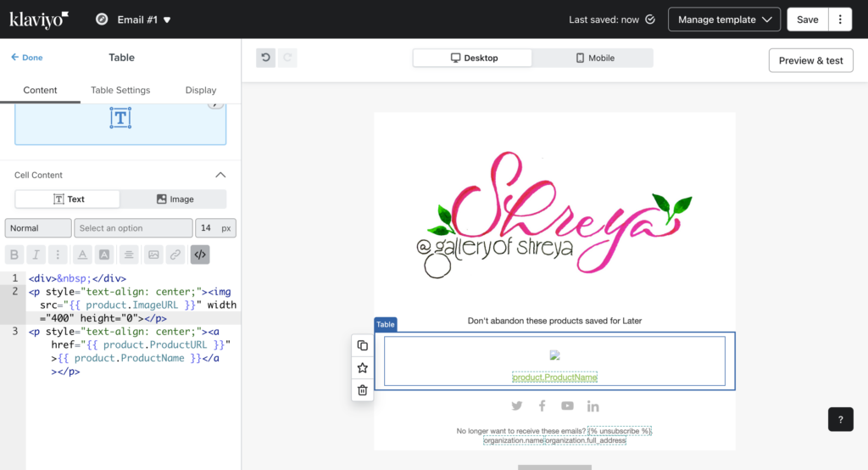Click the product.ProductURL code text
The width and height of the screenshot is (868, 470).
(x=156, y=344)
